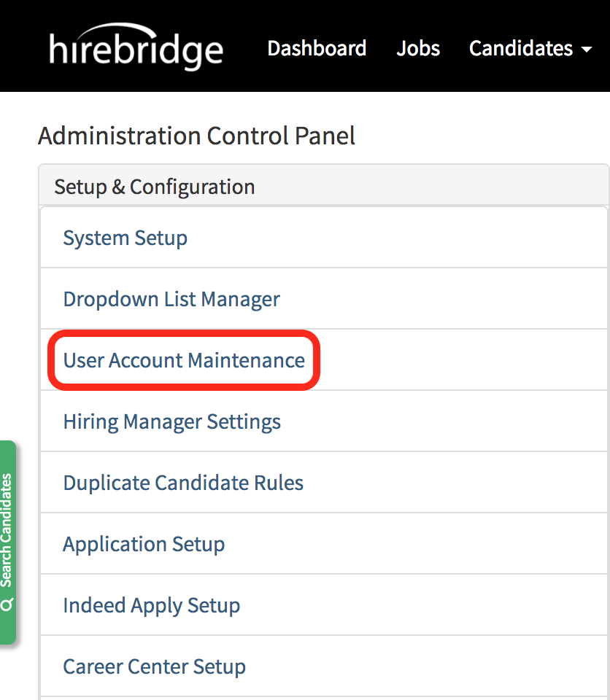This screenshot has height=700, width=610.
Task: Open the Candidates menu label
Action: tap(520, 48)
